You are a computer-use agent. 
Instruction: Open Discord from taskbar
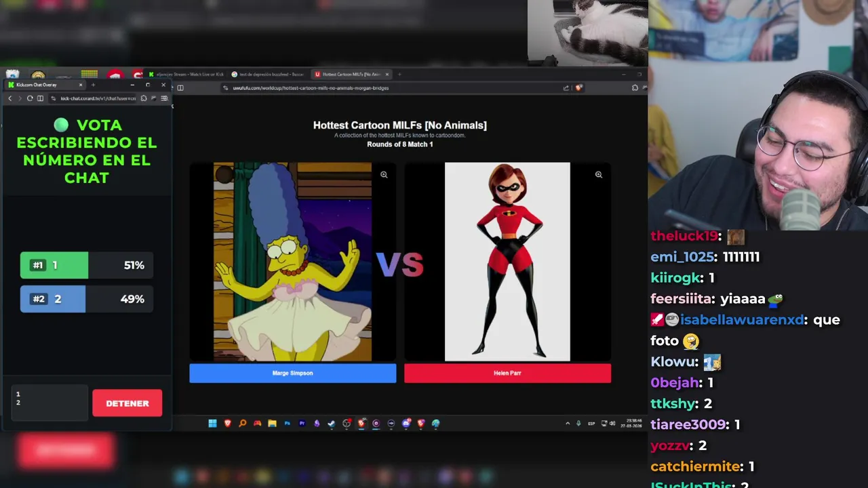point(406,423)
